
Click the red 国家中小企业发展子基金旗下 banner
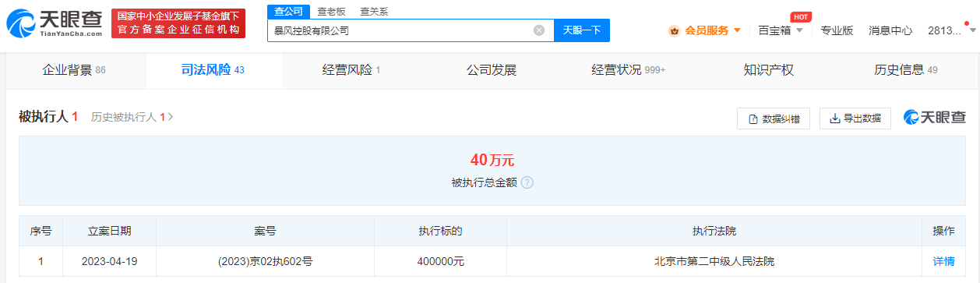(178, 23)
